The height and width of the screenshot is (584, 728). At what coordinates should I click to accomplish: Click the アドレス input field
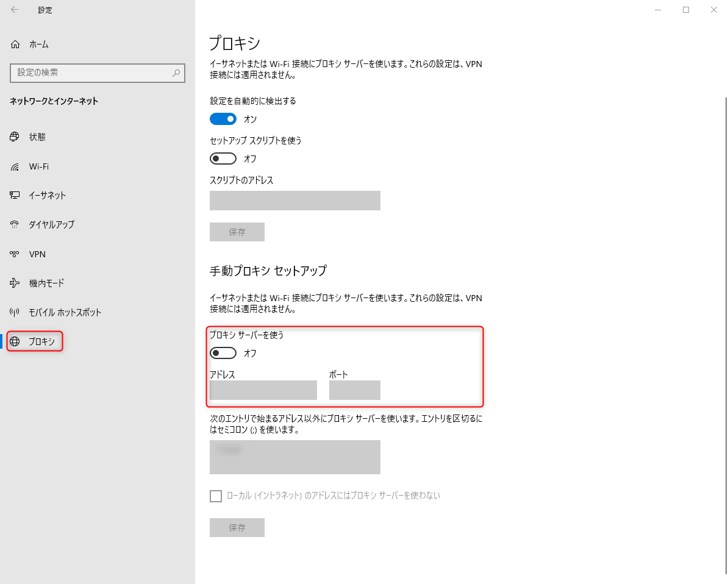point(263,390)
